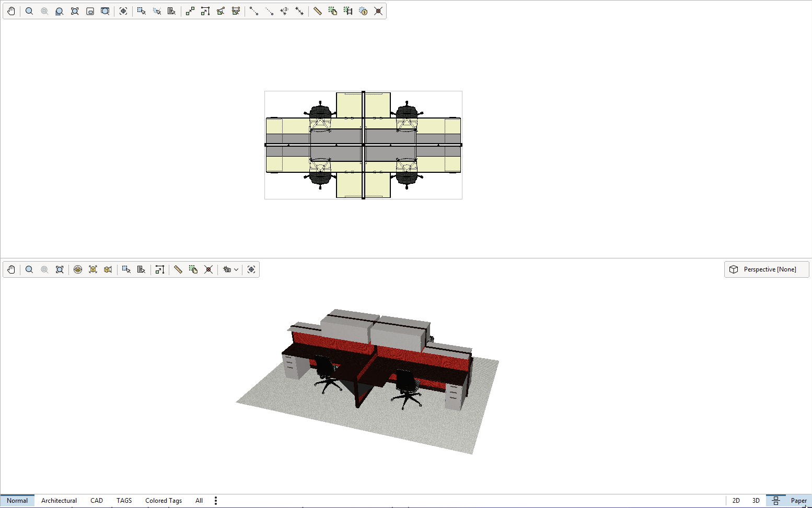The image size is (812, 508).
Task: Switch to the Architectural view mode tab
Action: click(x=59, y=501)
